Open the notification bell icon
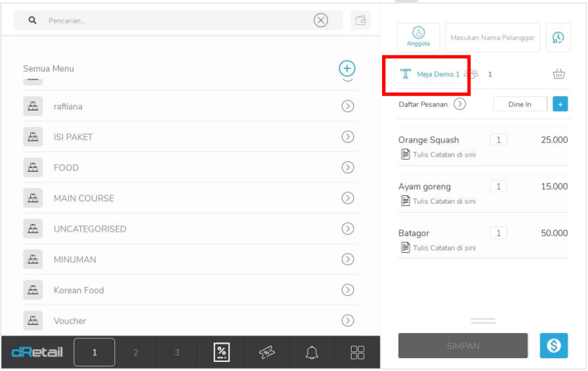 (x=311, y=352)
